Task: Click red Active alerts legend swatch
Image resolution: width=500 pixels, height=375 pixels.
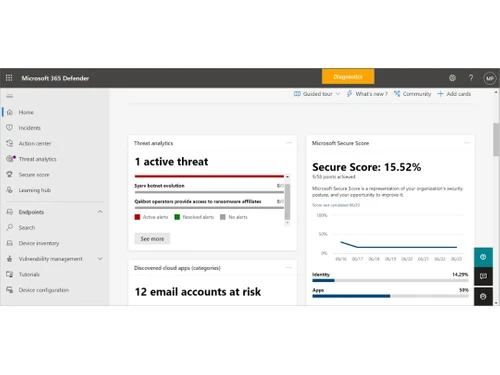Action: tap(137, 217)
